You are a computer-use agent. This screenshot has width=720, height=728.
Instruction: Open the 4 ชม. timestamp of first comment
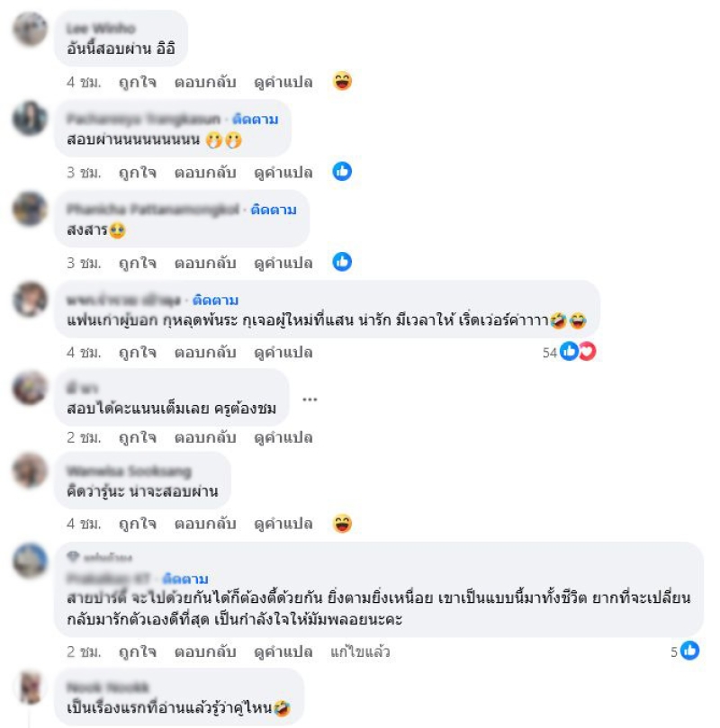point(84,82)
